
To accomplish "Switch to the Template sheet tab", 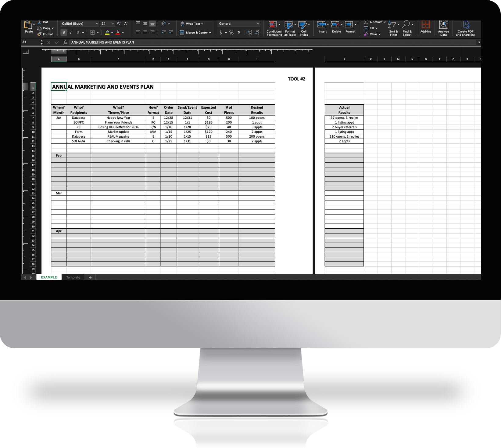I will pos(73,277).
